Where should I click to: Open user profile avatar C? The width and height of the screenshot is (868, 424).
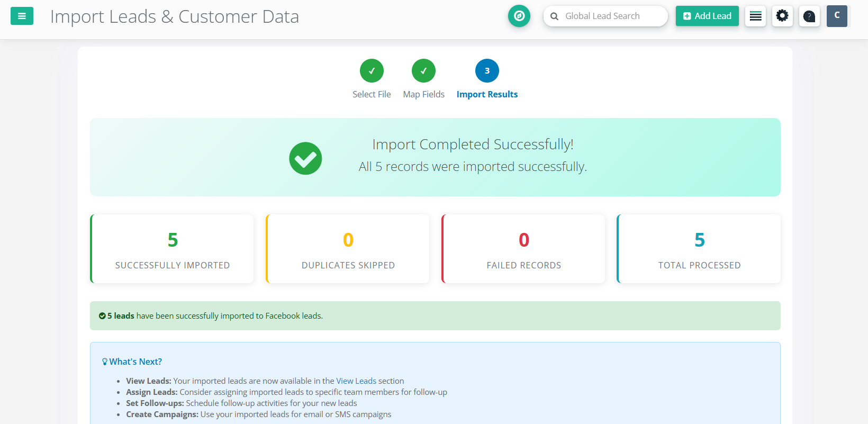click(836, 16)
